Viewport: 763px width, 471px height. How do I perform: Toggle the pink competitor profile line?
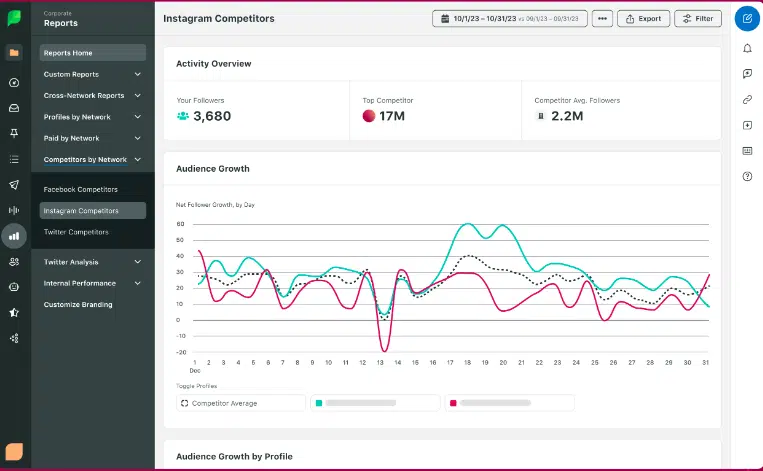[x=509, y=403]
